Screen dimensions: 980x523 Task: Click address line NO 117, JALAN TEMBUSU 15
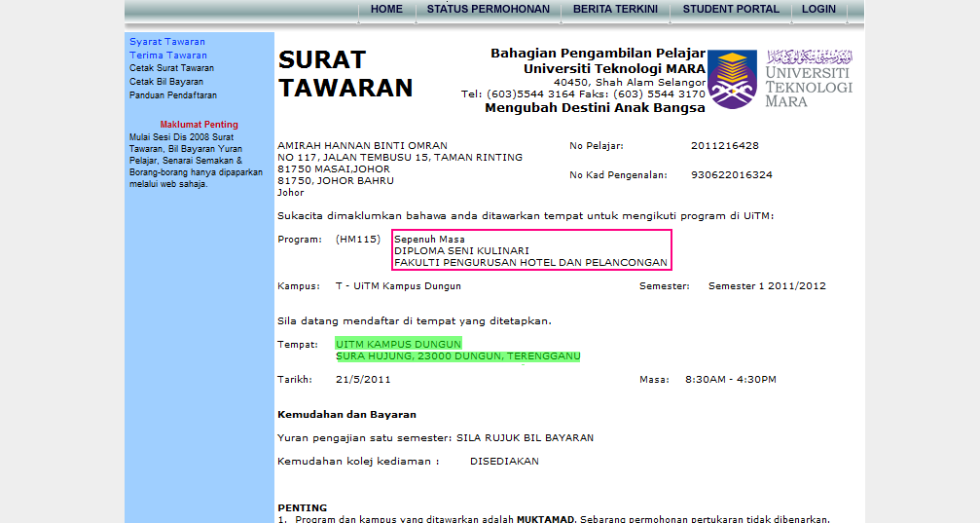(x=400, y=158)
